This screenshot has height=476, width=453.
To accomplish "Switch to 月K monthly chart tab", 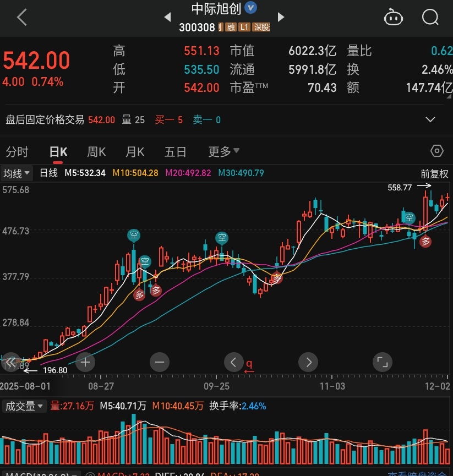I will [x=135, y=151].
